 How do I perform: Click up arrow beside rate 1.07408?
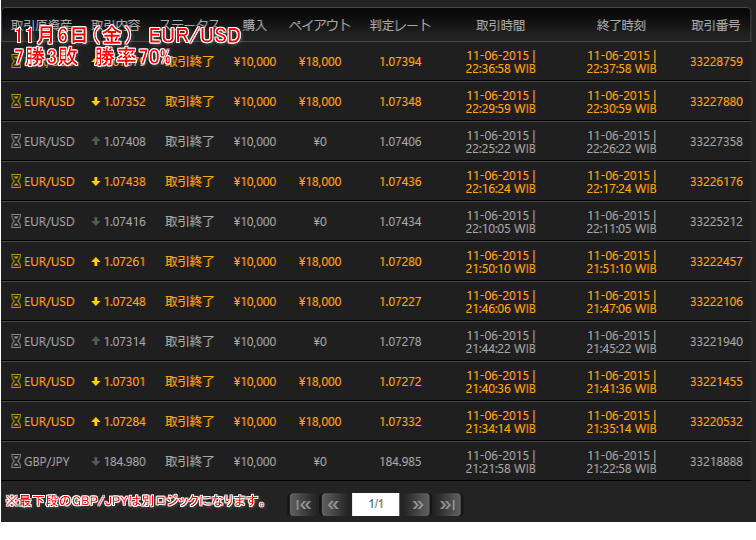95,141
